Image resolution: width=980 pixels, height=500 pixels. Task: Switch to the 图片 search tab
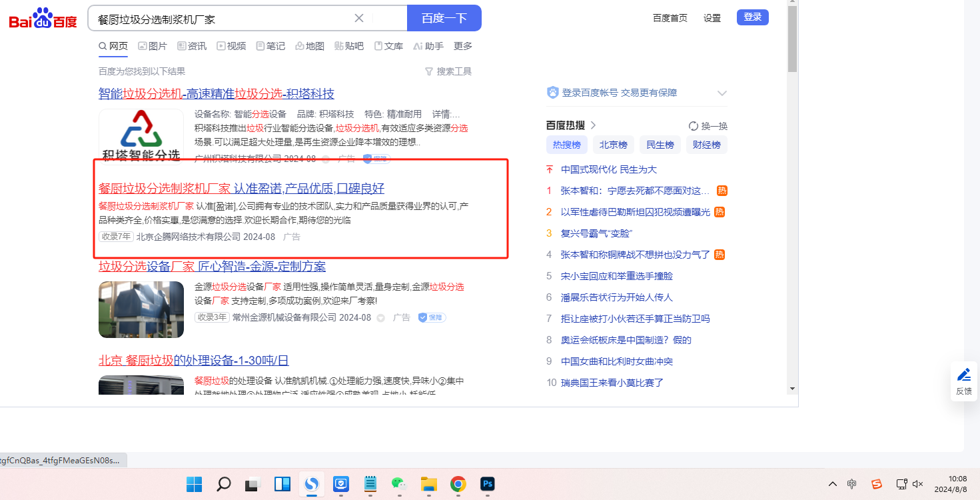click(x=153, y=46)
